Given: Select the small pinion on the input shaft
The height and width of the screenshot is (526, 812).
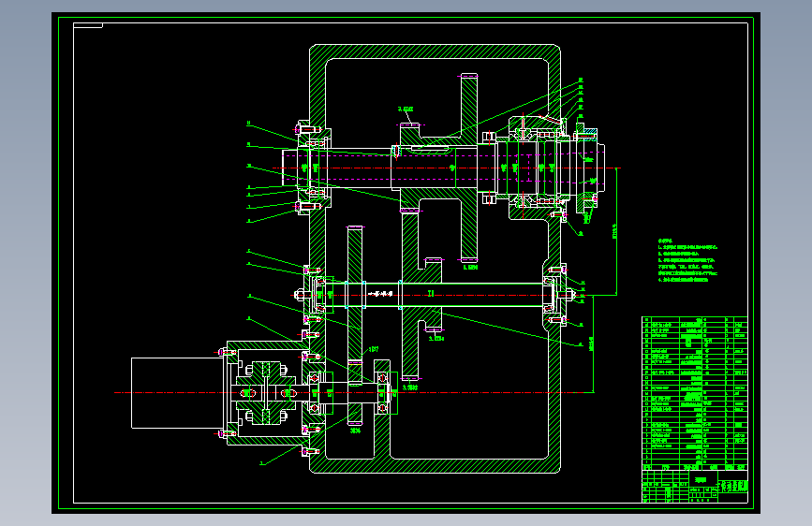Looking at the screenshot, I should click(x=355, y=393).
